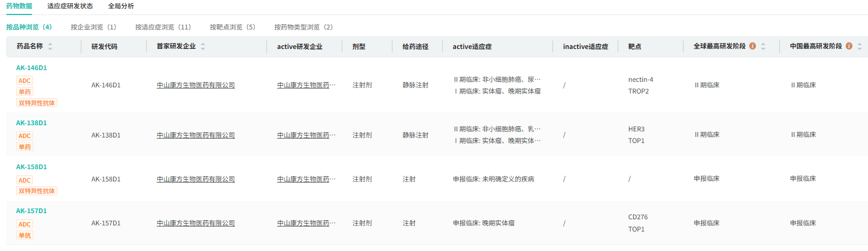This screenshot has height=251, width=868.
Task: Sort by 首家研发企业 column arrows
Action: [x=203, y=47]
